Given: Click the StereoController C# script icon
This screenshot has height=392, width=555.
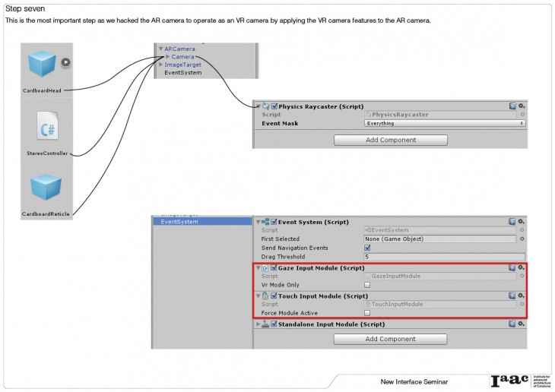Looking at the screenshot, I should [47, 128].
